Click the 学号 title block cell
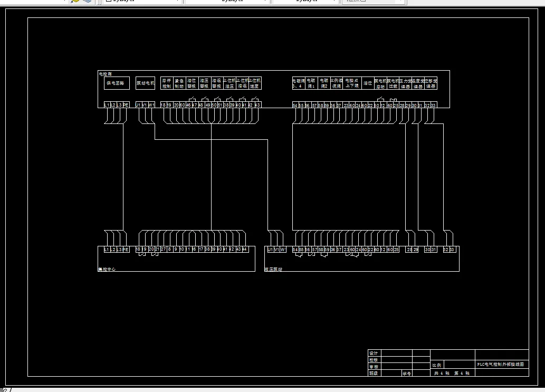545x392 pixels. coord(407,373)
